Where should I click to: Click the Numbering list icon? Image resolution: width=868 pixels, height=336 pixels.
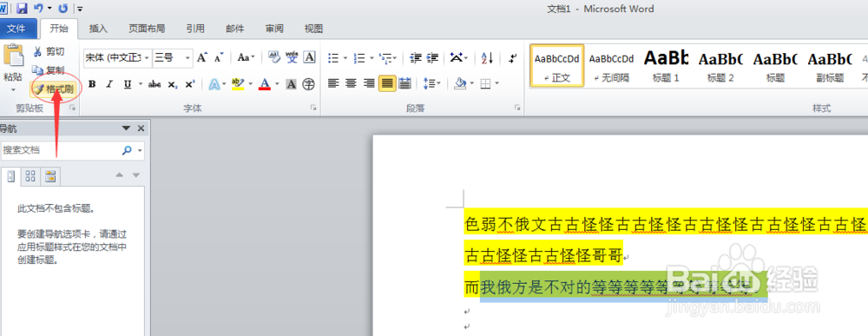[359, 57]
